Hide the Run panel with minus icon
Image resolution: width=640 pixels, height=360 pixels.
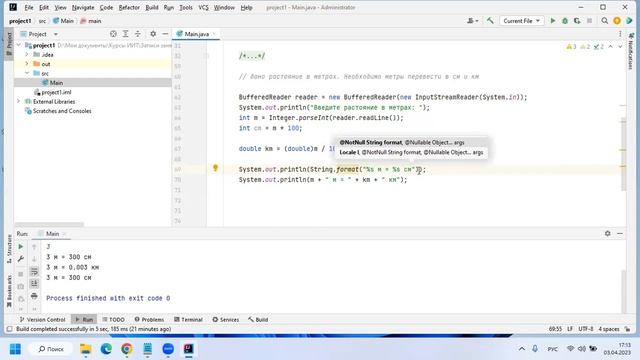[620, 233]
